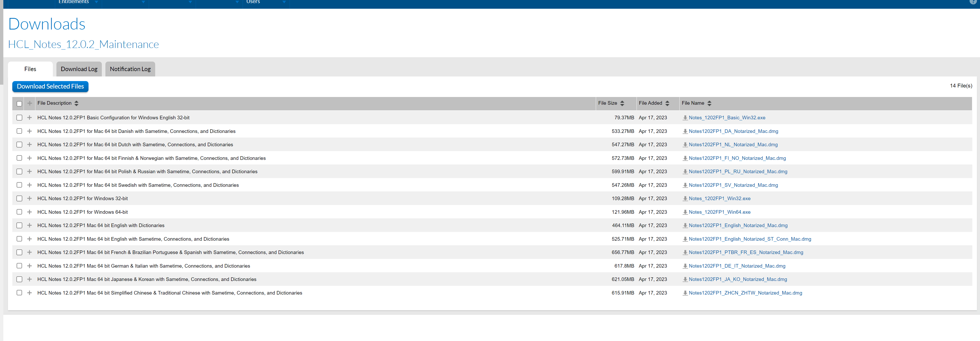Open the Entitlements menu
This screenshot has height=341, width=980.
[78, 2]
